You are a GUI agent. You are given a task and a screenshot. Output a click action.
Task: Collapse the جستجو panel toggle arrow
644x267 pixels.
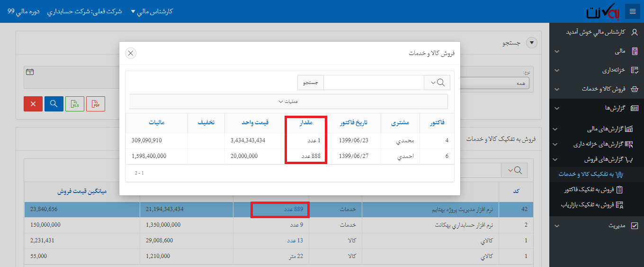532,43
